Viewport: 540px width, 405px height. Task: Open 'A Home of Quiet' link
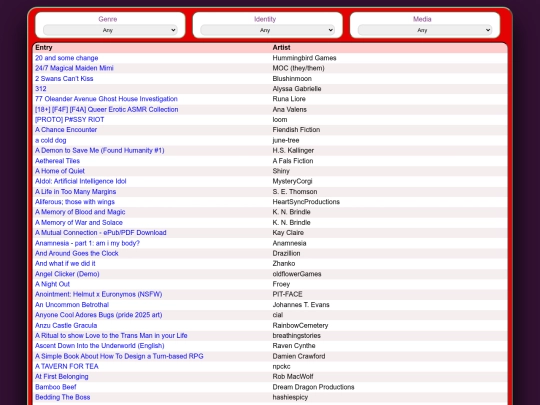tap(60, 171)
